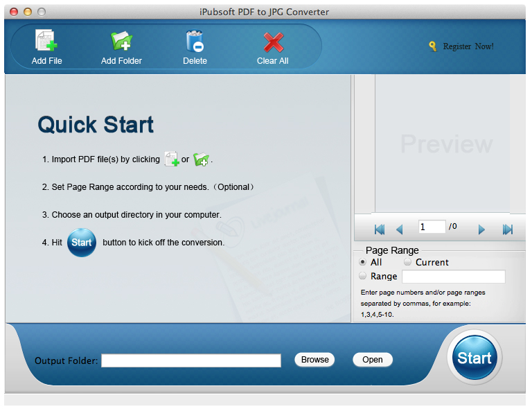Click the Add Folder toolbar icon

121,41
